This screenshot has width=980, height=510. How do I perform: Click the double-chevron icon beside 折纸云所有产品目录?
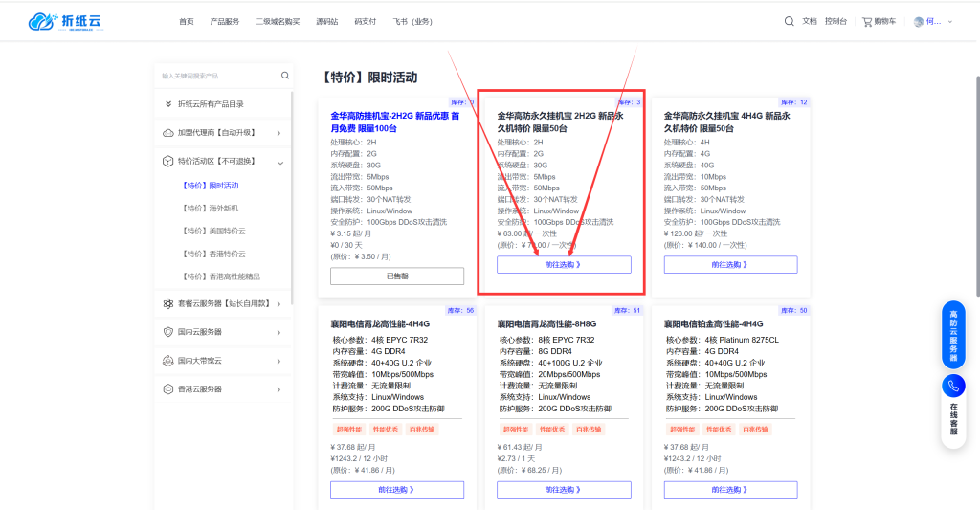tap(168, 104)
